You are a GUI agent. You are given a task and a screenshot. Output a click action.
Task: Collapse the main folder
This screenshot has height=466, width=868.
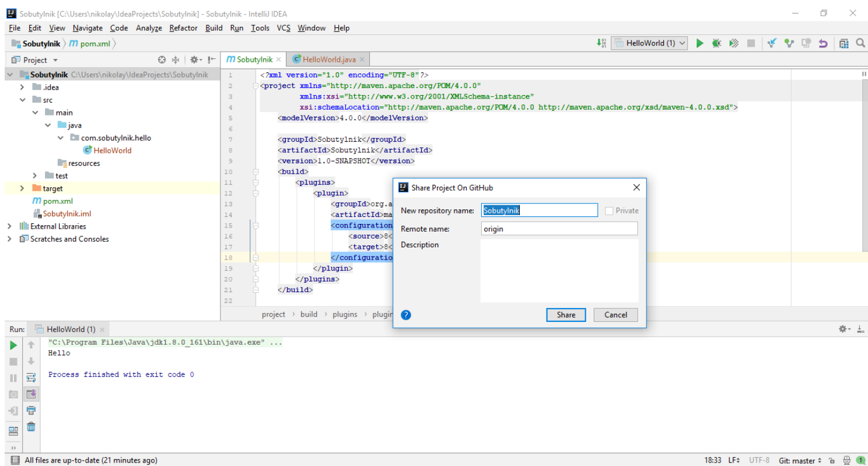tap(35, 113)
